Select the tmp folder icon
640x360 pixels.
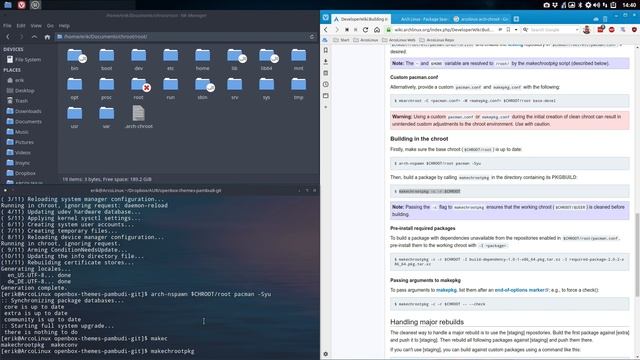click(x=298, y=84)
